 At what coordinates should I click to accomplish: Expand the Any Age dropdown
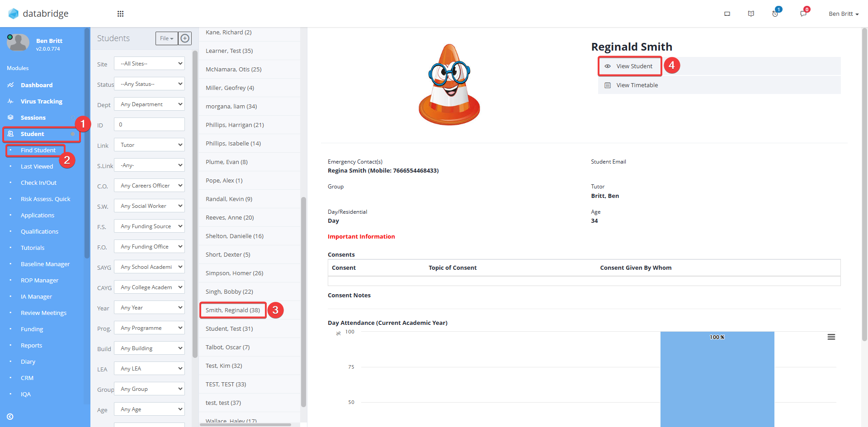[x=149, y=409]
